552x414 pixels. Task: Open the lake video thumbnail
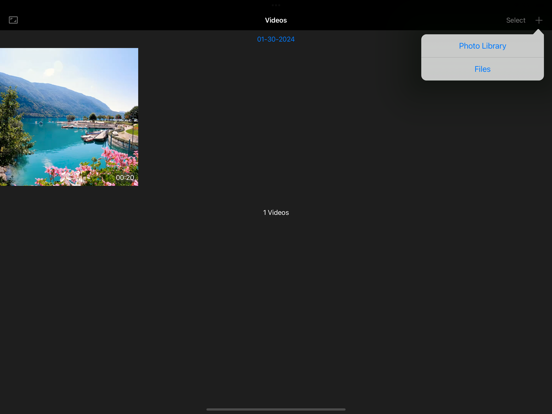69,117
